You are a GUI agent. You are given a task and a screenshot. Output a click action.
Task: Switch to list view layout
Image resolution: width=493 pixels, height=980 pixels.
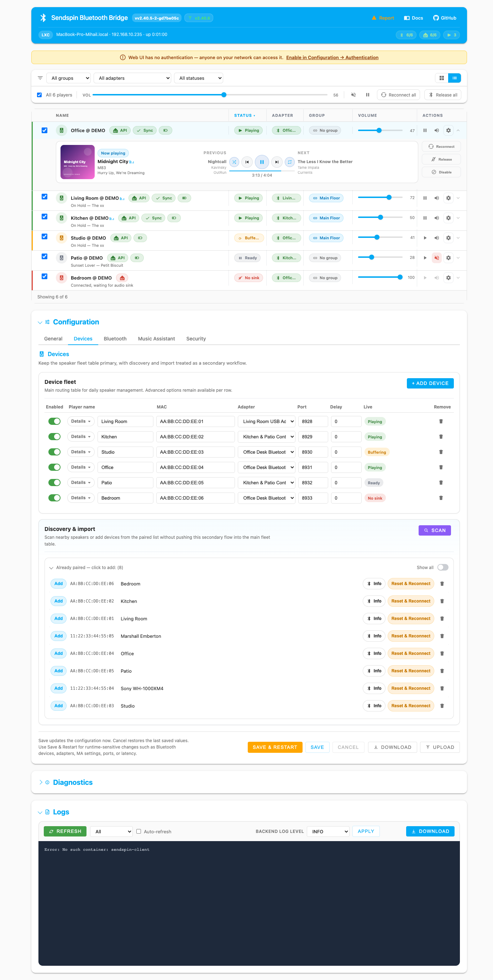click(x=454, y=78)
